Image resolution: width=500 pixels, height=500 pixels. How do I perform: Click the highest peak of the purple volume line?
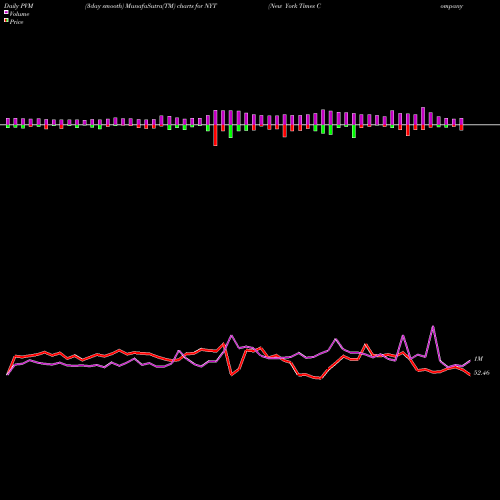click(x=433, y=326)
